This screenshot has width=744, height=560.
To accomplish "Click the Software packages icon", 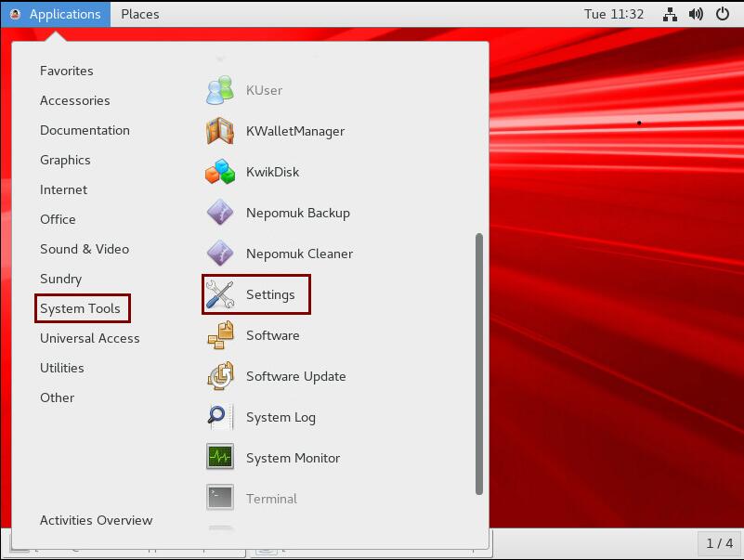I will (220, 335).
